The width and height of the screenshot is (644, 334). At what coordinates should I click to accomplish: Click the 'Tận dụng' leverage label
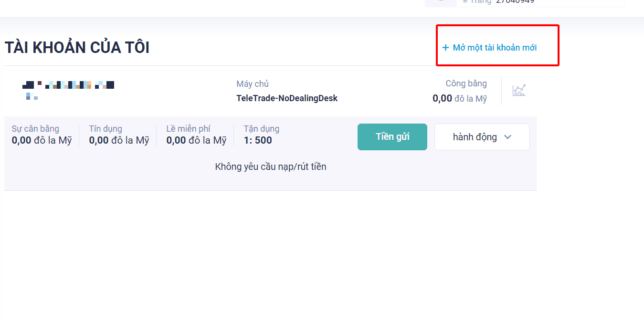point(262,129)
